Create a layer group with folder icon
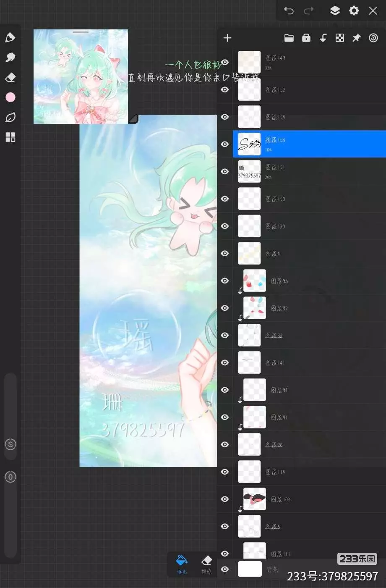Screen dimensions: 386x588 coord(289,38)
